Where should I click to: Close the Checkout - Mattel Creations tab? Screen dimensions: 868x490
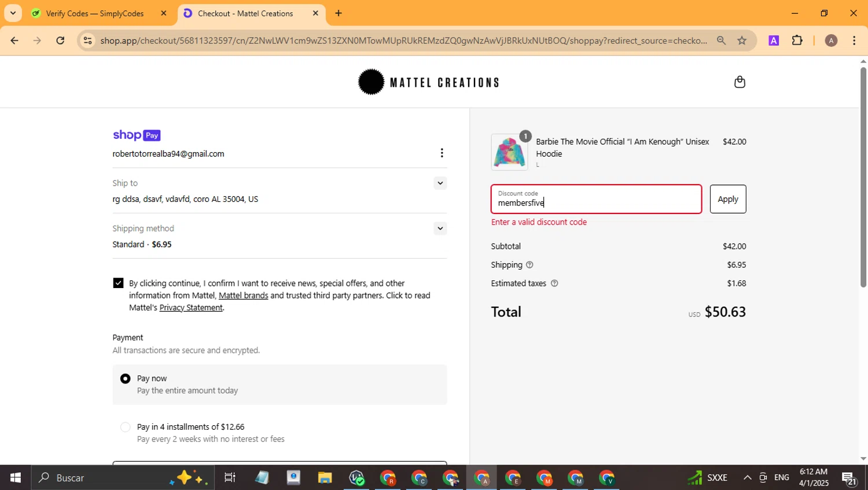(x=315, y=13)
